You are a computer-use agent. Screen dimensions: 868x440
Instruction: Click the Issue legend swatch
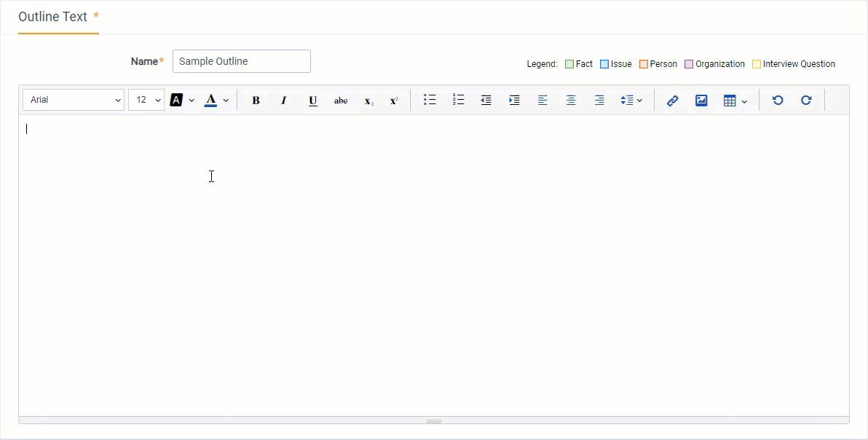coord(604,64)
